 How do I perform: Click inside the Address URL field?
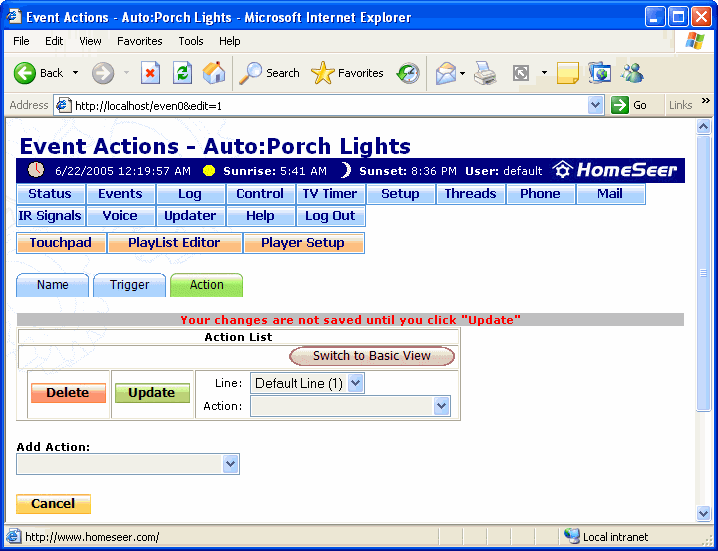(x=330, y=106)
